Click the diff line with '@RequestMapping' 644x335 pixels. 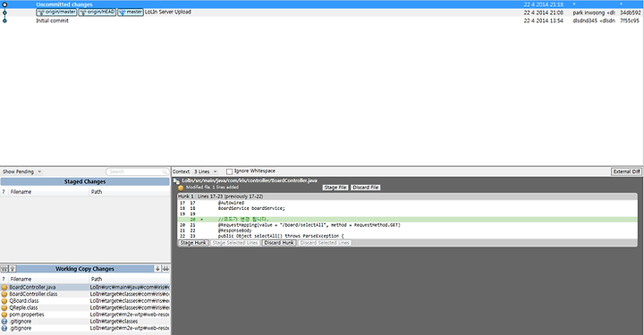(309, 225)
